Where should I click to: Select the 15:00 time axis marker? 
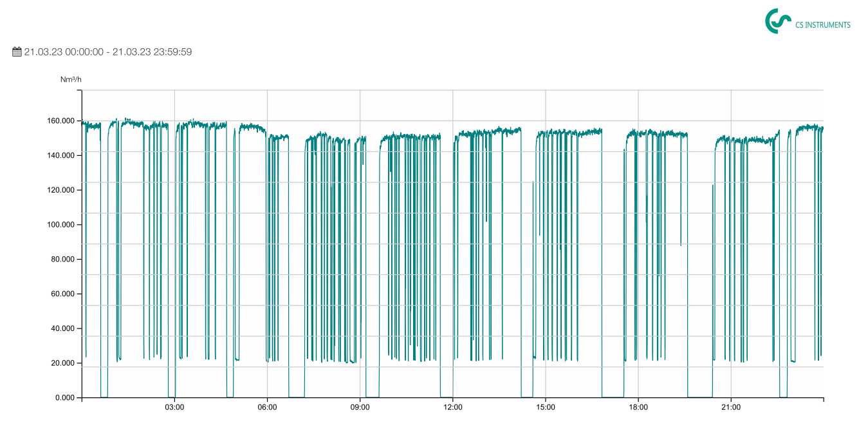coord(546,408)
